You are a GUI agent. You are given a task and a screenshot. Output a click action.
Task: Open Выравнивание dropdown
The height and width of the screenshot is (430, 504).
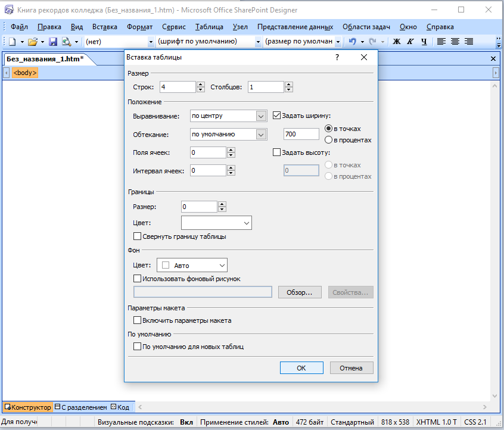tap(261, 116)
